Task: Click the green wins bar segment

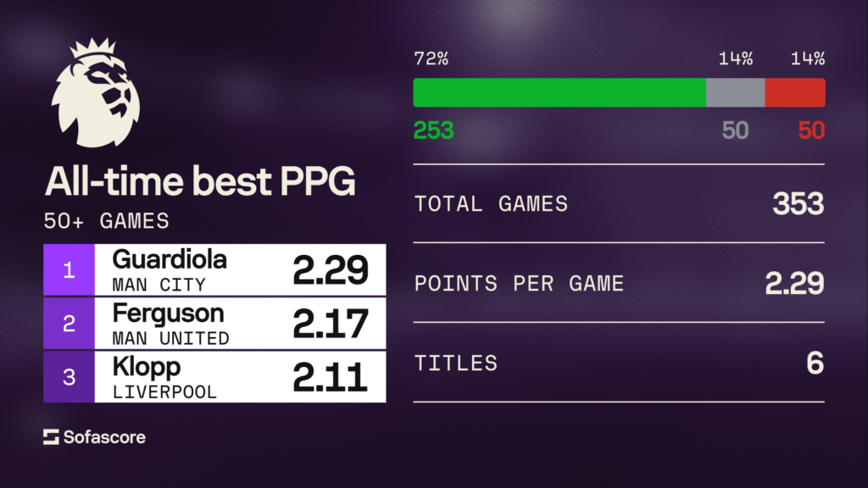Action: tap(559, 92)
